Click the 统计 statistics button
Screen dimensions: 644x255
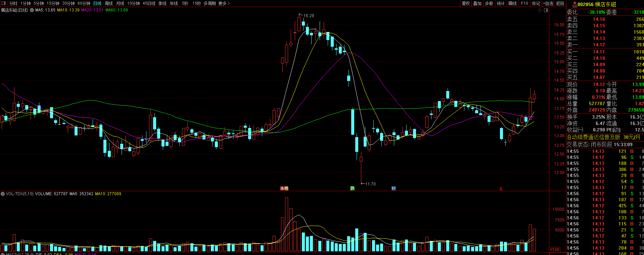501,3
